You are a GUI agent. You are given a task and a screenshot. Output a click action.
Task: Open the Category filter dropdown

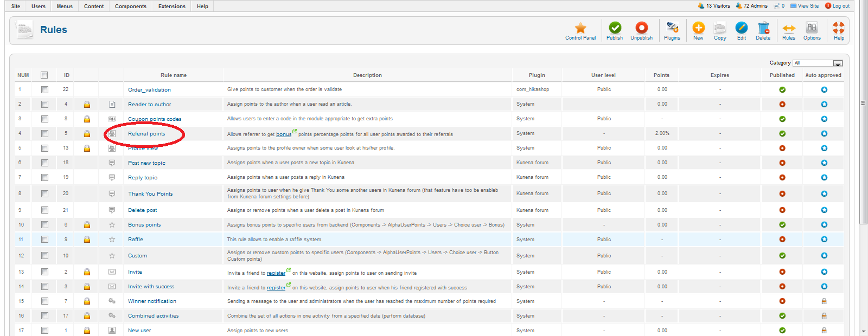click(818, 63)
